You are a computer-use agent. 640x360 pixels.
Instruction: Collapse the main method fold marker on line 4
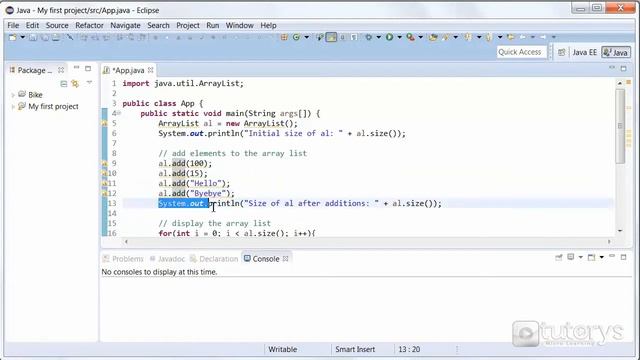pyautogui.click(x=119, y=113)
